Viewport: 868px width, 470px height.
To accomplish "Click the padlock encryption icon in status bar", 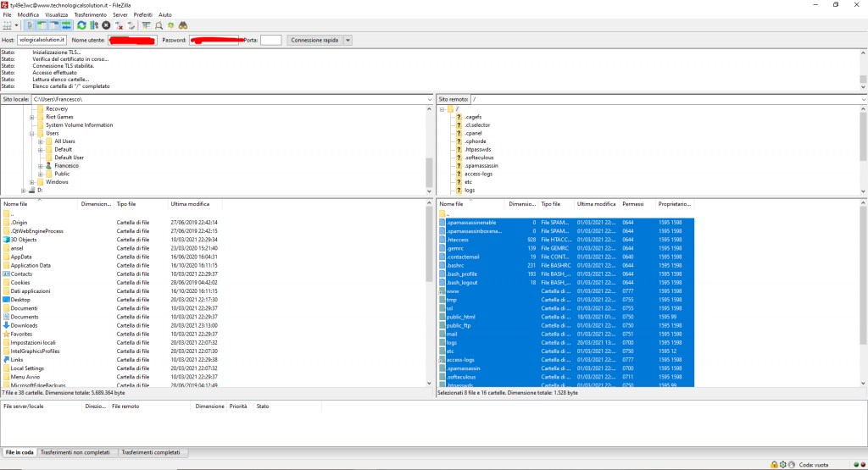I will point(774,464).
